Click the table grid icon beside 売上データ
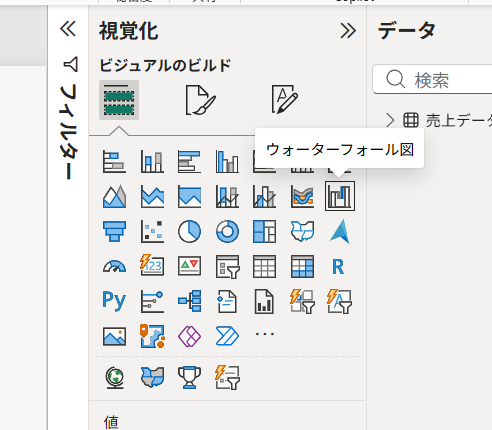 [x=411, y=120]
